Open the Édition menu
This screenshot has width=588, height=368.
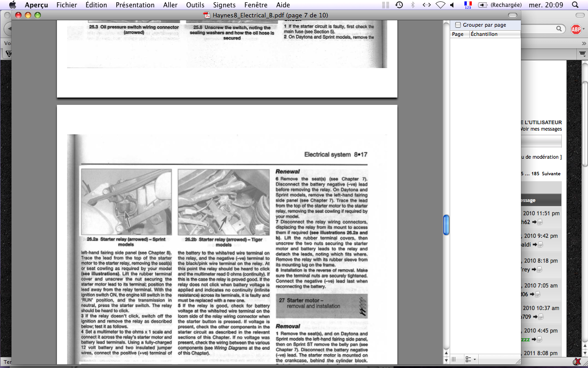click(x=96, y=5)
